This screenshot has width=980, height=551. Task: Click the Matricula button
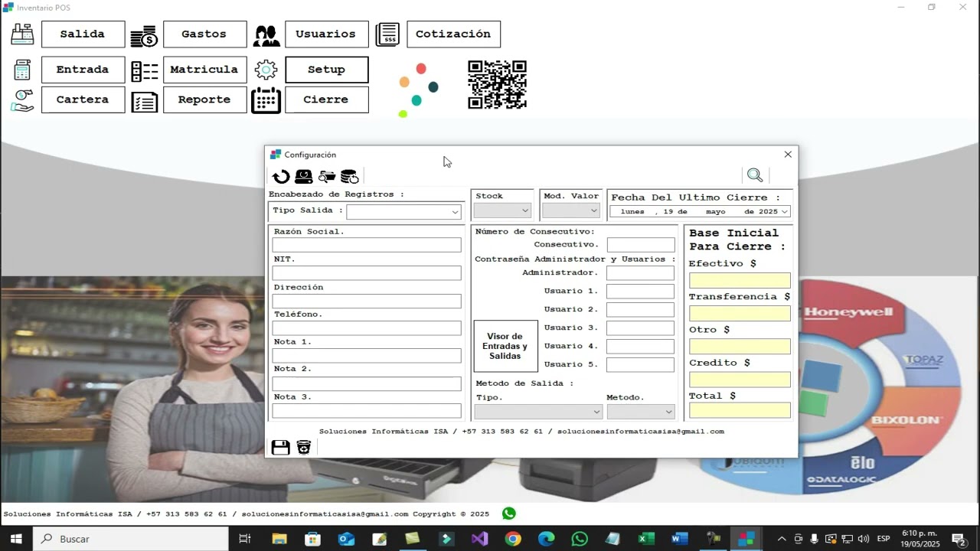tap(204, 70)
